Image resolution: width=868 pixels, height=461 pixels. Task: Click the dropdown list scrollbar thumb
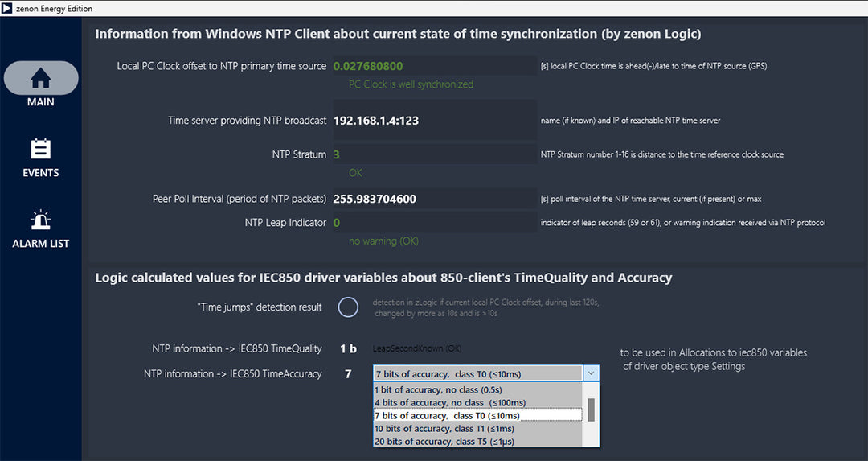pos(591,410)
